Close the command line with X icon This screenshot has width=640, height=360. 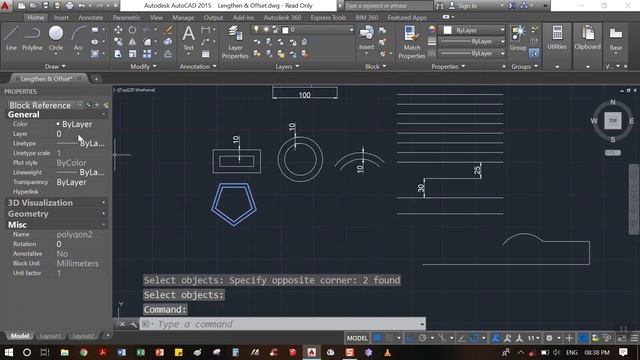coord(122,324)
